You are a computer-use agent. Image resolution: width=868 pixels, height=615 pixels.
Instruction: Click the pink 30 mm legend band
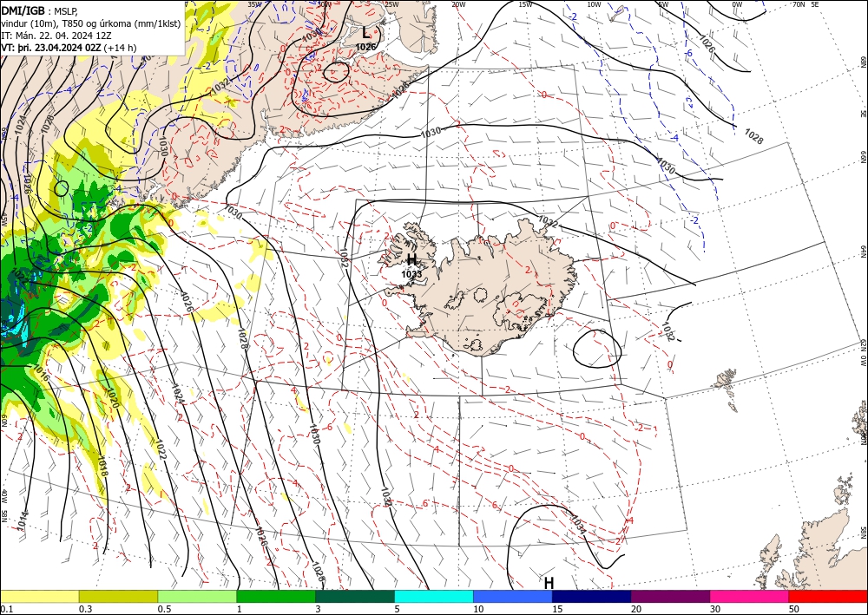(750, 596)
